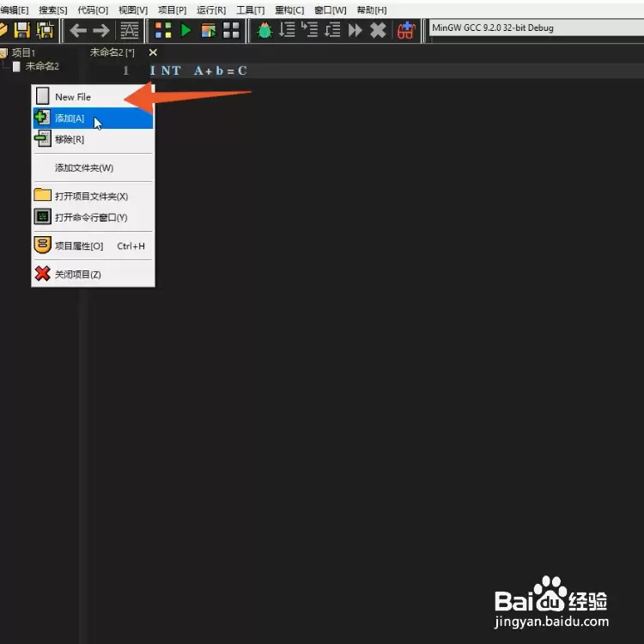The height and width of the screenshot is (644, 644).
Task: Open the 工具[T] menu
Action: (250, 9)
